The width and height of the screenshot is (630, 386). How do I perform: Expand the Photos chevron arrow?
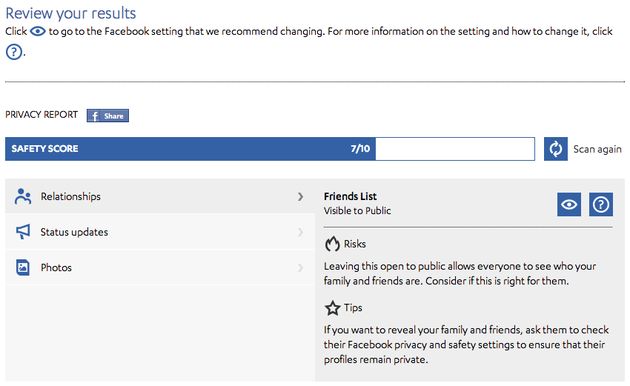pos(300,268)
